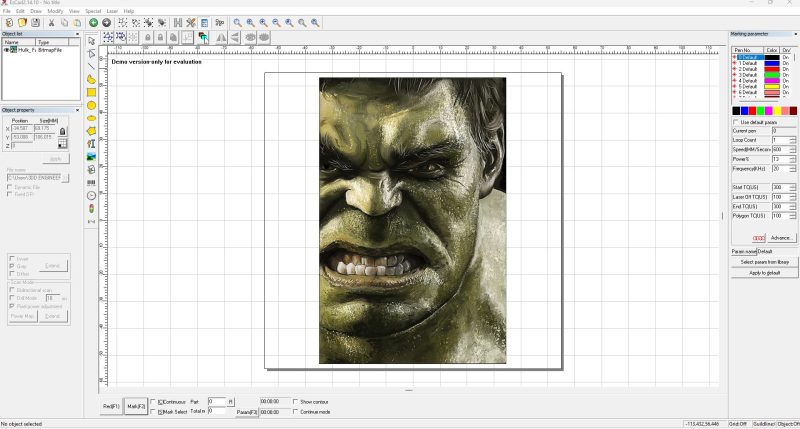Select the Pick arrow tool

91,41
